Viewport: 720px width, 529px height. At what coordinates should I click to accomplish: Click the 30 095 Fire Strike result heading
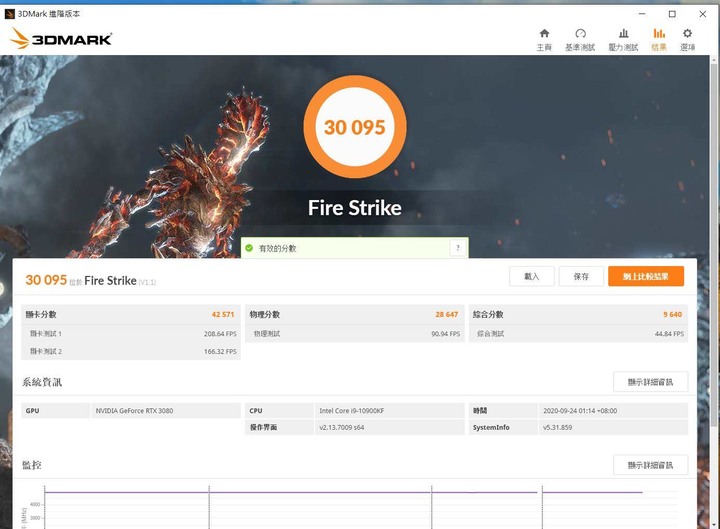(90, 280)
